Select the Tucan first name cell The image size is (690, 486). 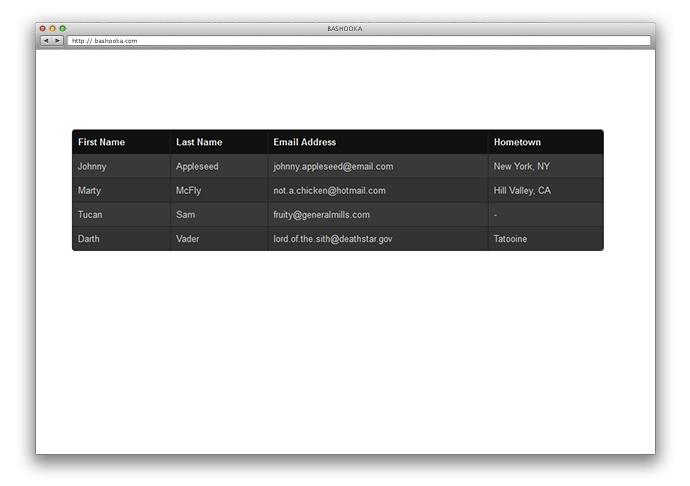pos(121,214)
